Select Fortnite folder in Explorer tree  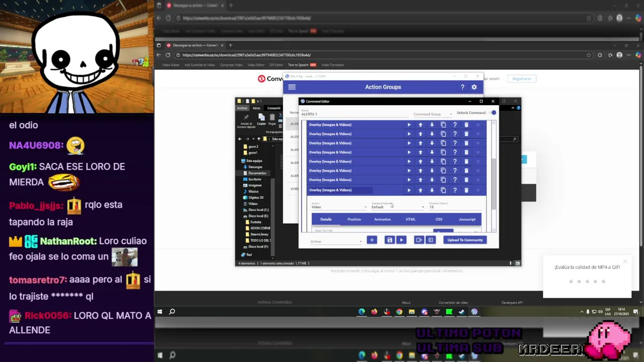[x=256, y=222]
